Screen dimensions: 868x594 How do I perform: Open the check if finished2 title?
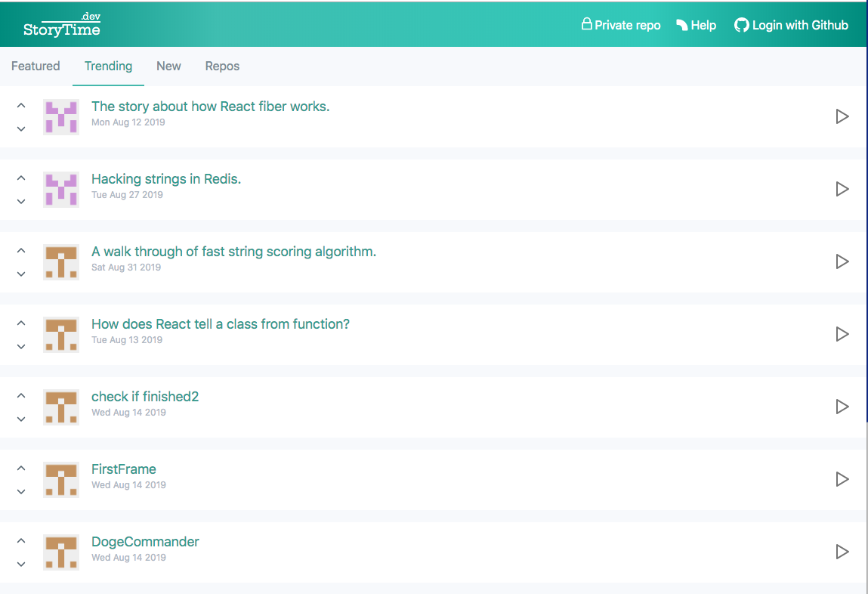(145, 396)
